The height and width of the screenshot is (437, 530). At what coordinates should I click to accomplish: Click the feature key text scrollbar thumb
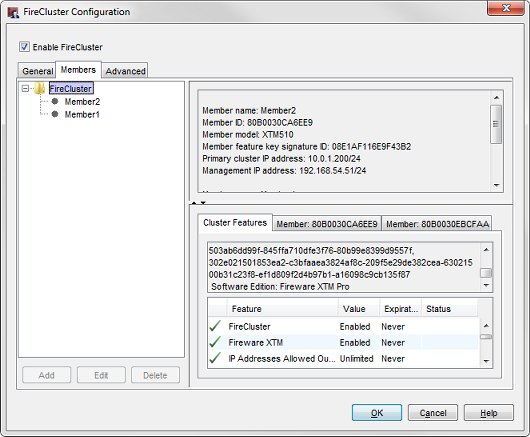tap(486, 273)
